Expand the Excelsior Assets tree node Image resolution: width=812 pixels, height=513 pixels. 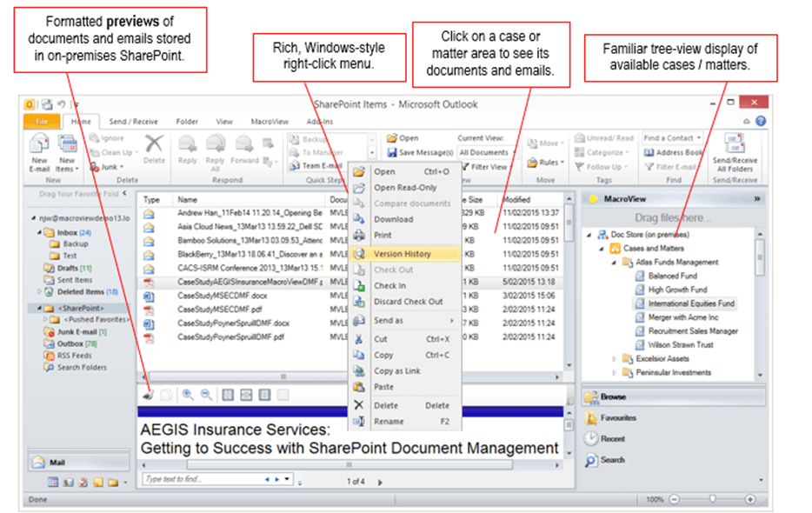615,358
